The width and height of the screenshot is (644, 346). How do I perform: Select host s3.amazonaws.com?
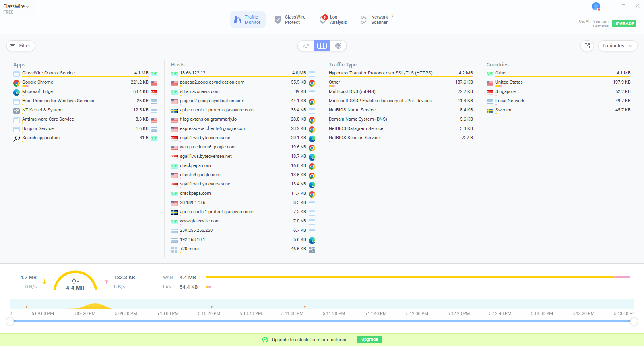243,92
